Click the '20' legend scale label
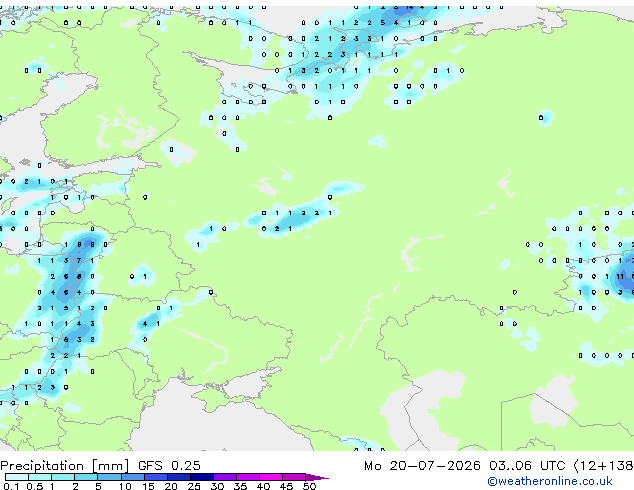This screenshot has width=634, height=490. (171, 486)
